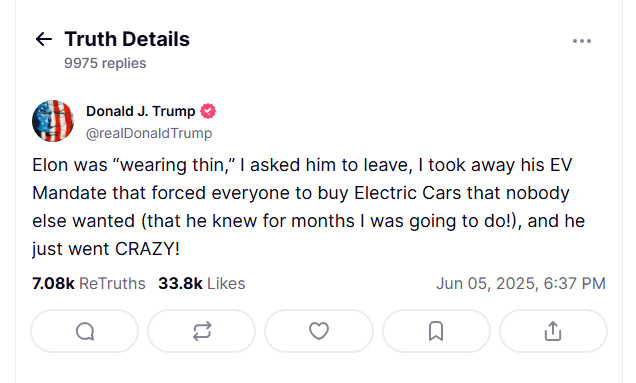Click the phrase 'Electric Cars' in the post
This screenshot has height=383, width=636.
(408, 193)
